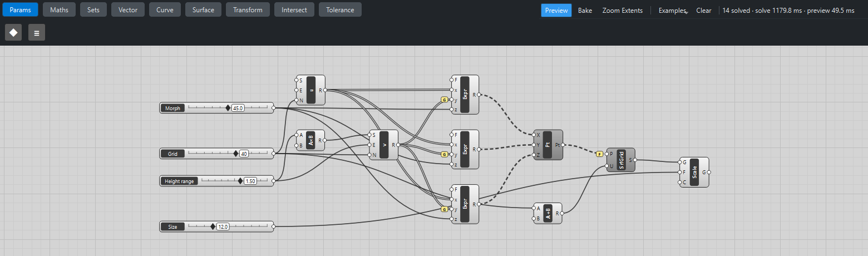This screenshot has height=256, width=868.
Task: Click G badge on top Expr y input
Action: click(444, 100)
